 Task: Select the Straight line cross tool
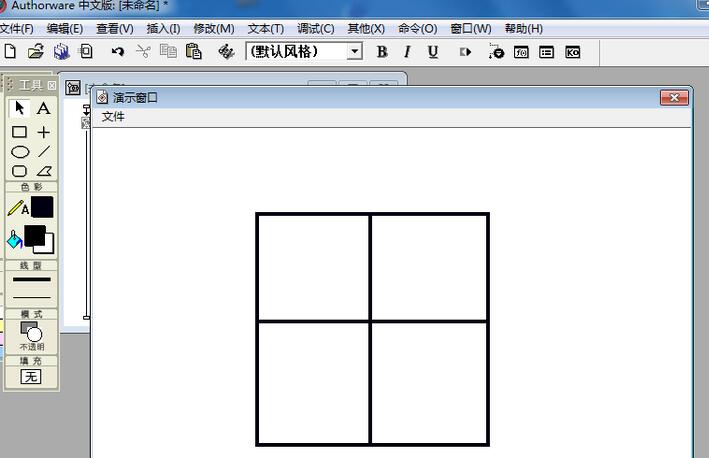click(x=44, y=132)
